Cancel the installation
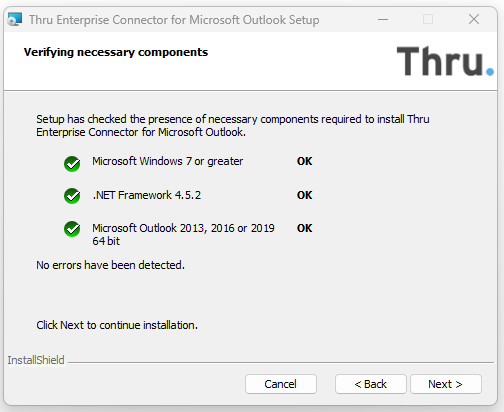The width and height of the screenshot is (504, 412). (281, 384)
